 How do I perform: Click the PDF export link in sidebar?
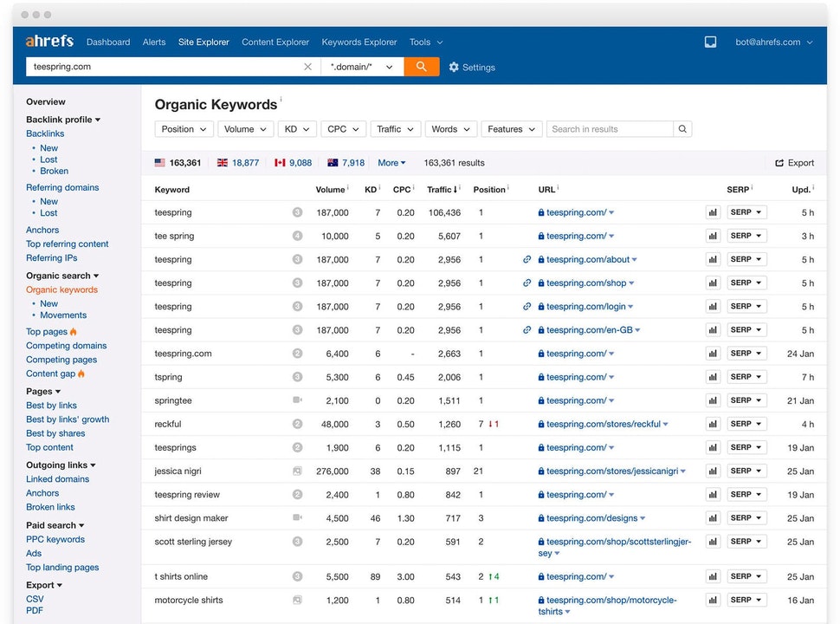pyautogui.click(x=34, y=610)
